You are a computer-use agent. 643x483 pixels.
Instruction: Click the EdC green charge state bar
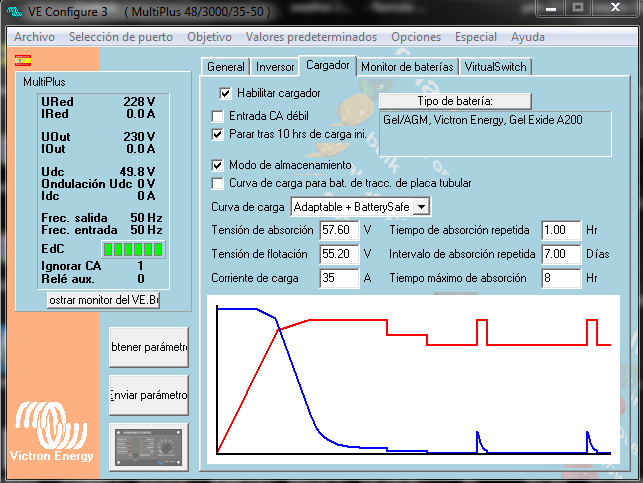(133, 249)
